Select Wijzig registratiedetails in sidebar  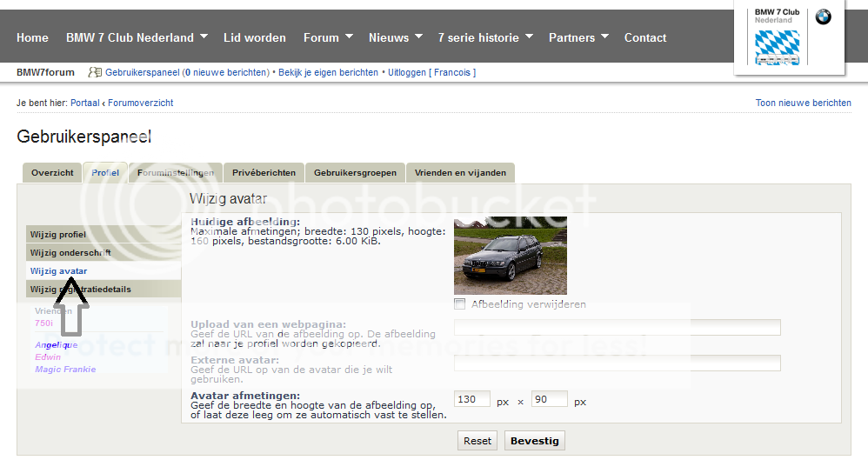pos(103,289)
